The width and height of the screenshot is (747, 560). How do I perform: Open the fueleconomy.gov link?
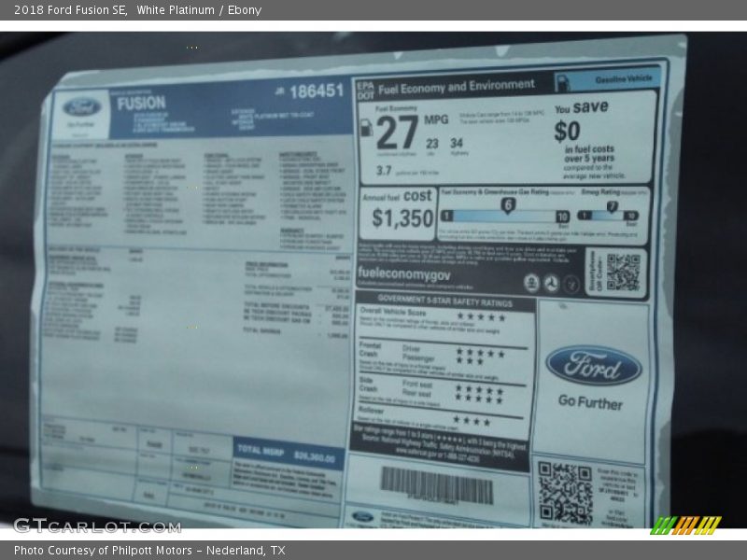click(403, 276)
